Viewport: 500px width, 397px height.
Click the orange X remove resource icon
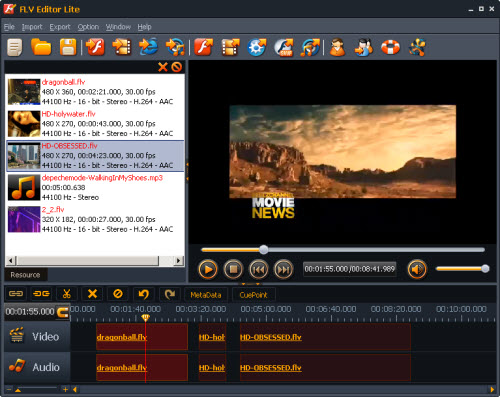(163, 67)
